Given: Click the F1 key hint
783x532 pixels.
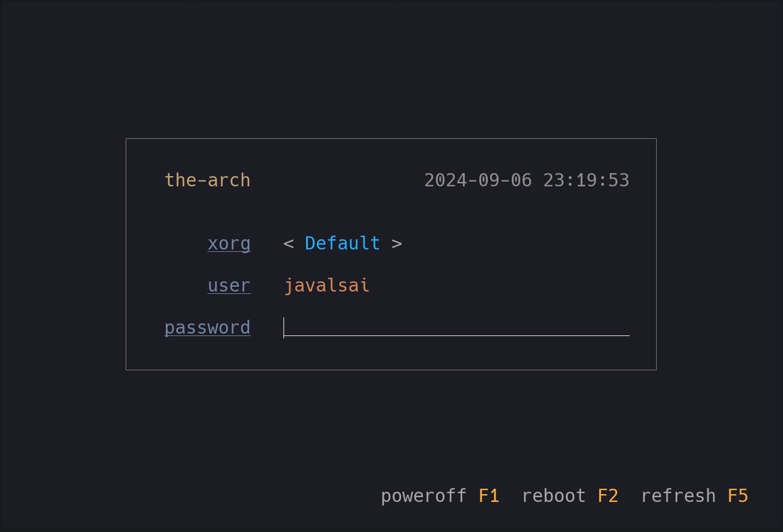Looking at the screenshot, I should coord(489,496).
